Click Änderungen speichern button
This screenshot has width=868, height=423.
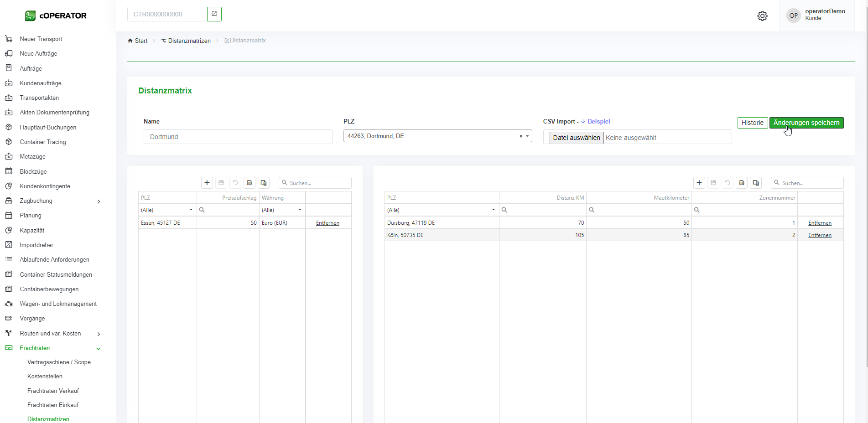point(806,123)
